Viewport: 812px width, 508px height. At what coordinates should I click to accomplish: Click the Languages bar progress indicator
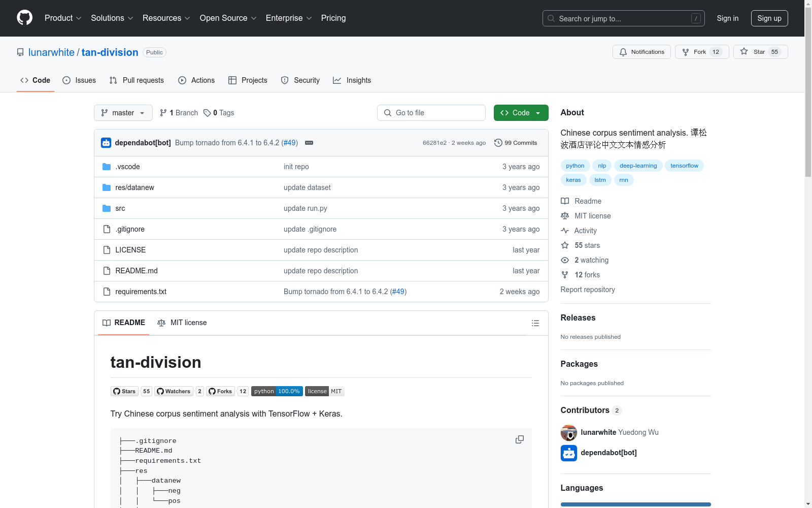(636, 504)
